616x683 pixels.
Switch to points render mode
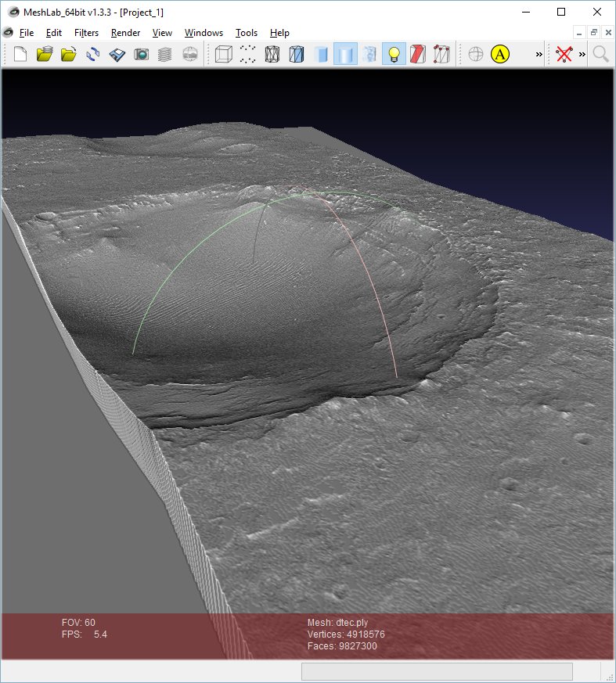(x=248, y=55)
